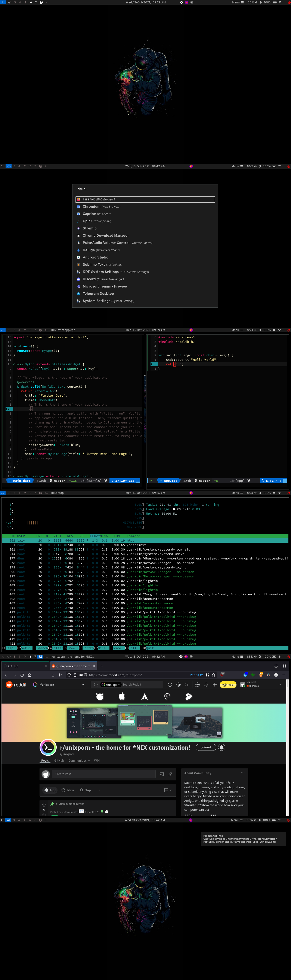
Task: Open a new Firefox tab with plus
Action: coord(102,666)
